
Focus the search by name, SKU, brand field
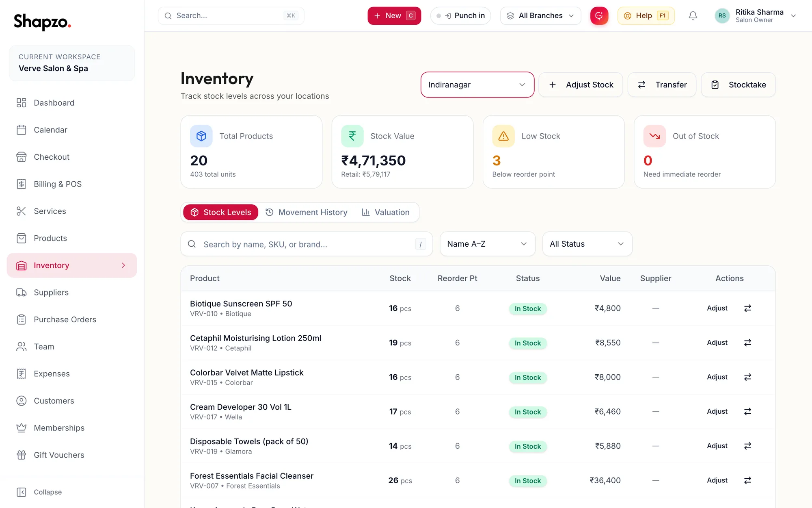click(307, 244)
